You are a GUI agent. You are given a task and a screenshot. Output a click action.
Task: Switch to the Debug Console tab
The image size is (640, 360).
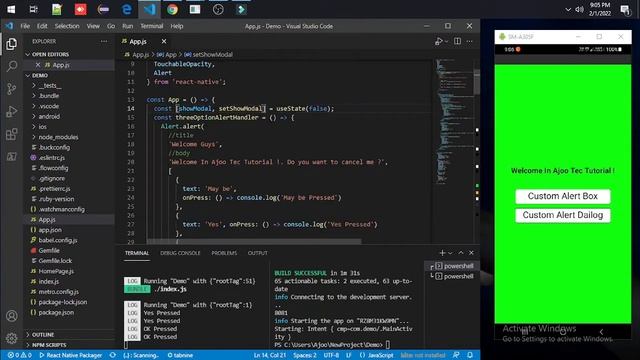click(180, 253)
